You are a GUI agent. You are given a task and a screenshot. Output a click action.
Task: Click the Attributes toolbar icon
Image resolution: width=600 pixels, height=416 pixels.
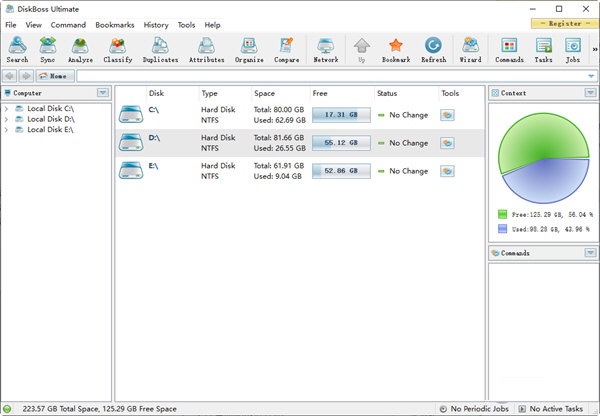click(207, 50)
